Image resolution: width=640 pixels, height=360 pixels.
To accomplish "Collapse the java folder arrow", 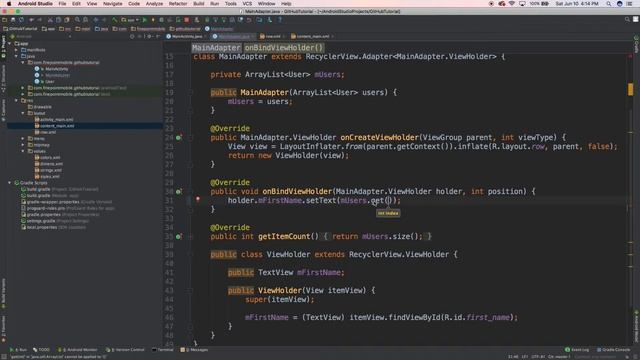I will point(16,56).
